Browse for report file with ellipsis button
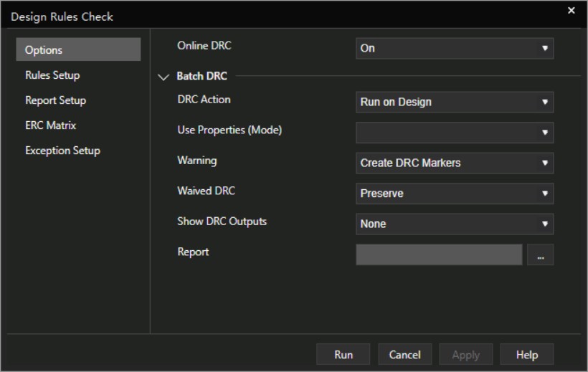This screenshot has height=372, width=588. 540,254
